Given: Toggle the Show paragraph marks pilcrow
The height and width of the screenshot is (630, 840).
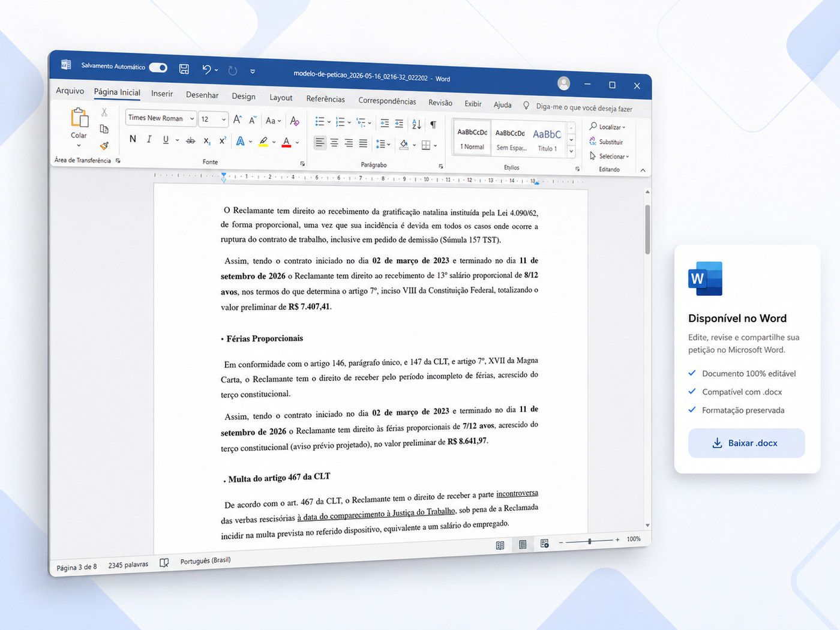Looking at the screenshot, I should point(433,125).
